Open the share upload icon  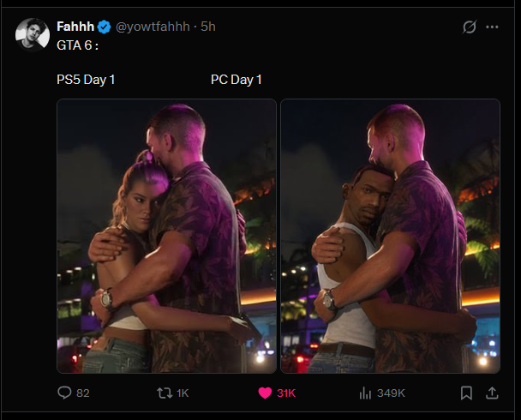[492, 393]
